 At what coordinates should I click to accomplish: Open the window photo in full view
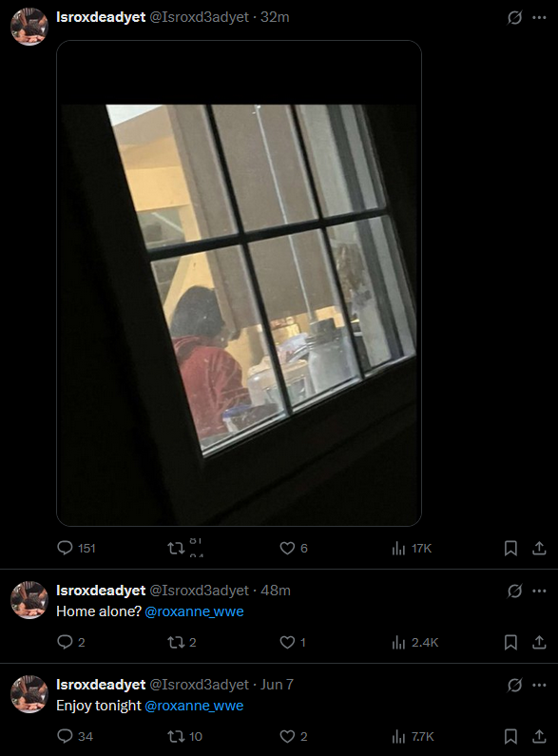pos(239,283)
